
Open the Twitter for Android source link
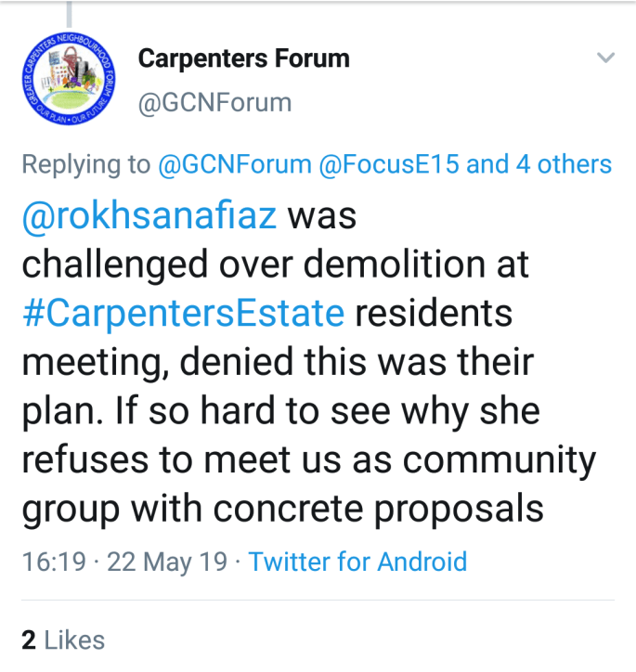pyautogui.click(x=357, y=561)
